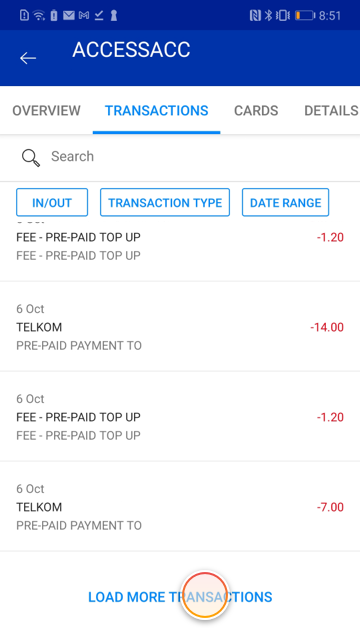Open the TRANSACTION TYPE filter

[165, 202]
